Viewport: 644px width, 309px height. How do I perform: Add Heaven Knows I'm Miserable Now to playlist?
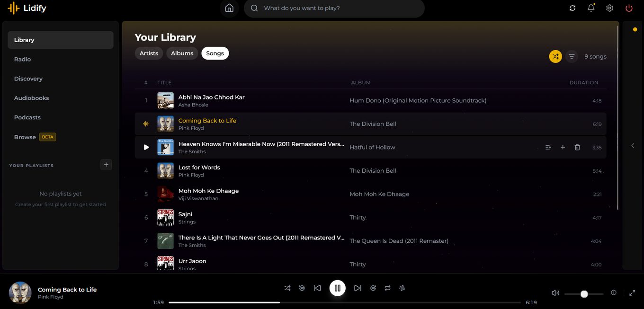(563, 147)
